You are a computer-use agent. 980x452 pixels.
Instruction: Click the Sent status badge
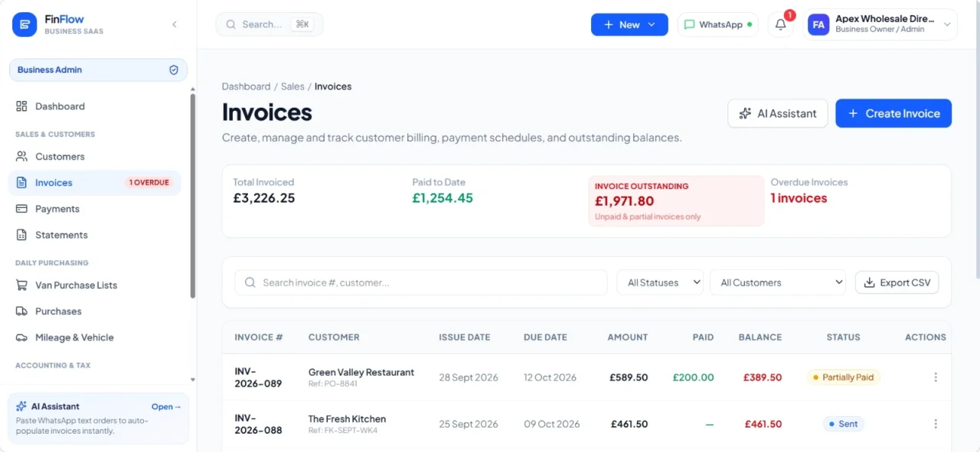[x=844, y=424]
